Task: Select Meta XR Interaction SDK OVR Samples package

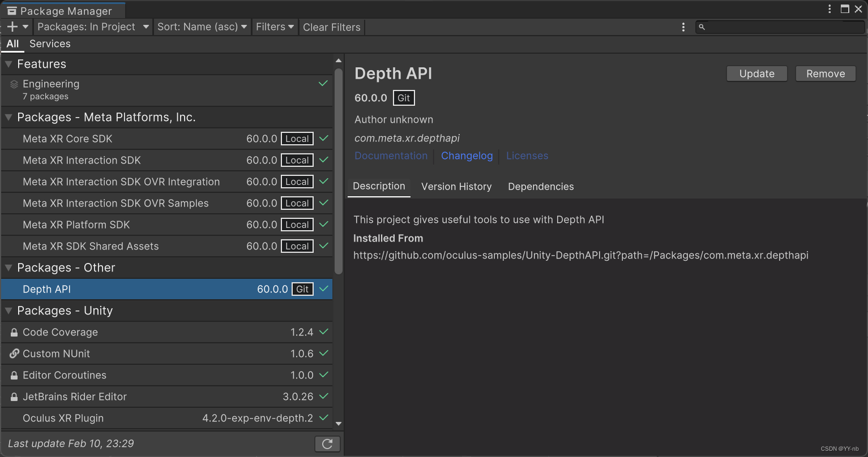Action: click(166, 203)
